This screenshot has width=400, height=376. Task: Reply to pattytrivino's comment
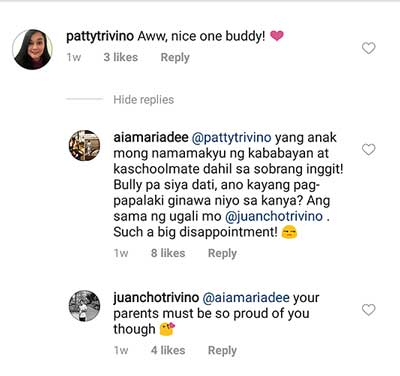click(175, 57)
